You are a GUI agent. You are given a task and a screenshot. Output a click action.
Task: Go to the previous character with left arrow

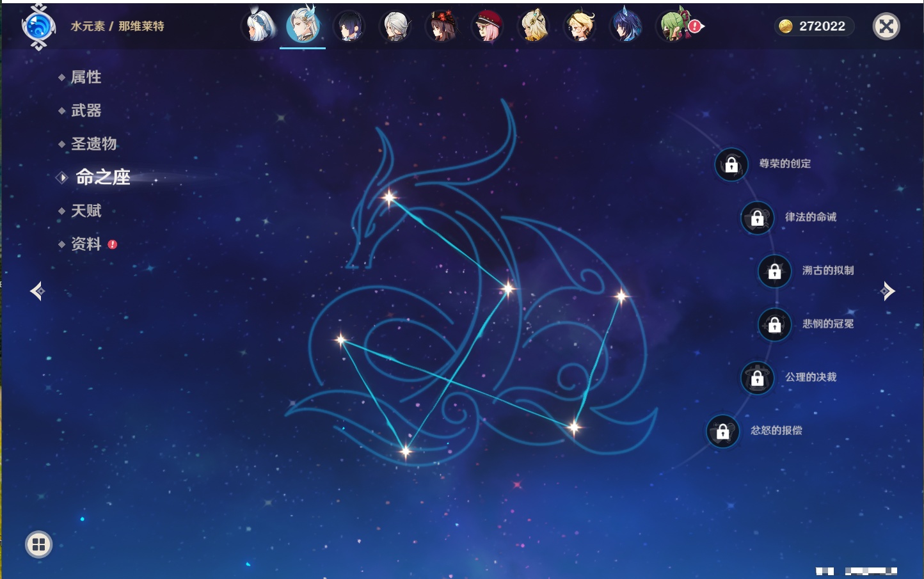point(37,291)
